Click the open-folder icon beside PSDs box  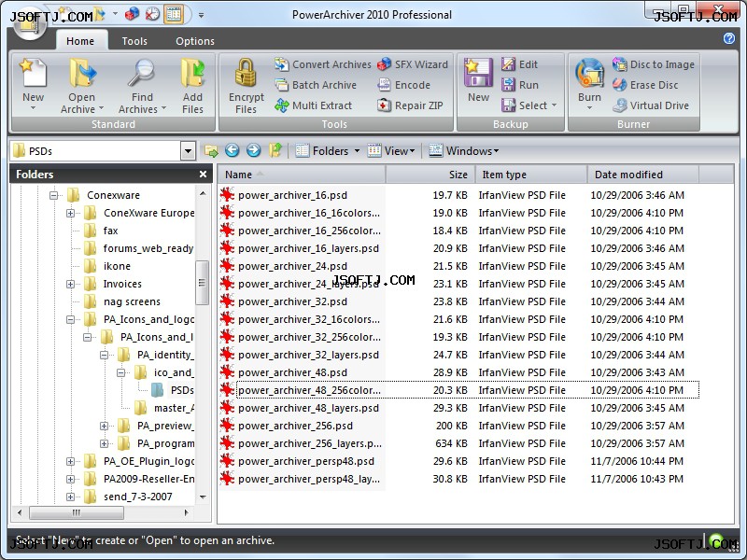[211, 151]
